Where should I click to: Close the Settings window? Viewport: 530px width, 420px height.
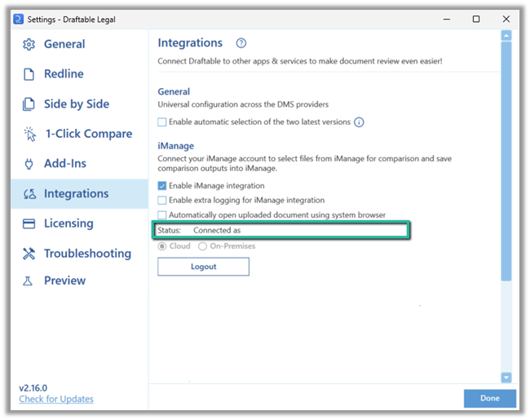(506, 20)
